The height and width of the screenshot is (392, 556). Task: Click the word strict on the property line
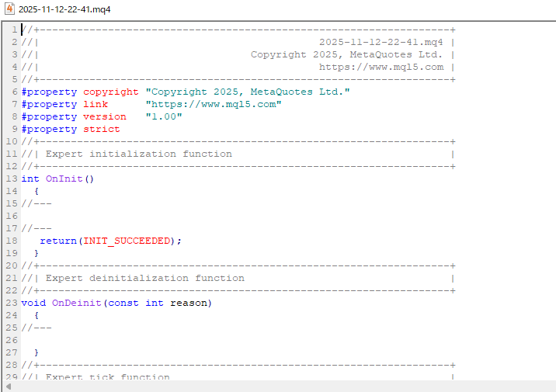pyautogui.click(x=102, y=129)
